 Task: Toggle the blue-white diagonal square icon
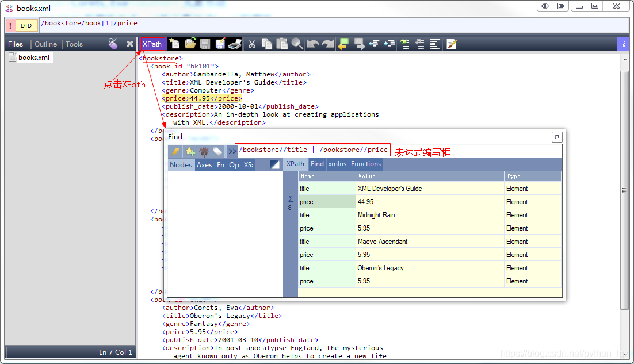(x=275, y=164)
